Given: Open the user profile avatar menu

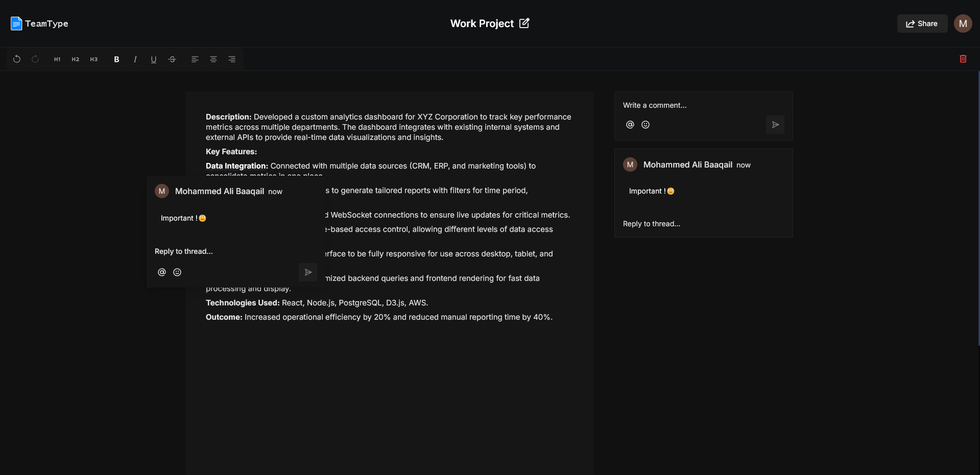Looking at the screenshot, I should 963,23.
